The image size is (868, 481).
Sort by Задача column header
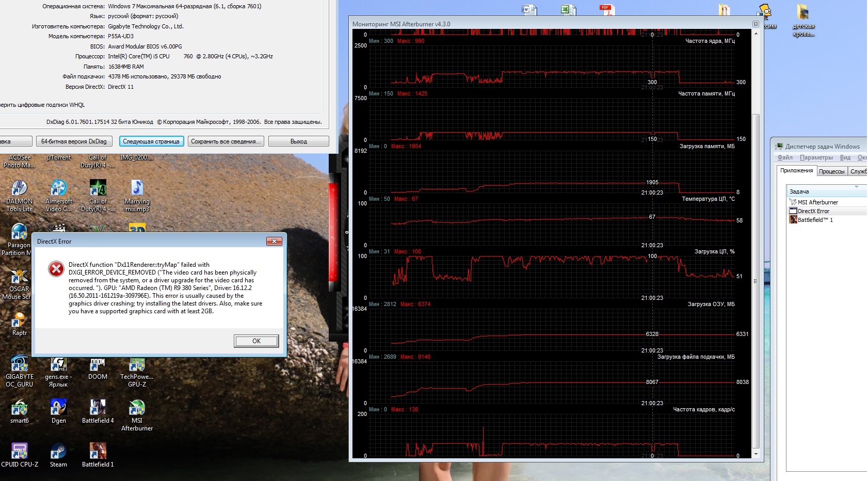826,191
